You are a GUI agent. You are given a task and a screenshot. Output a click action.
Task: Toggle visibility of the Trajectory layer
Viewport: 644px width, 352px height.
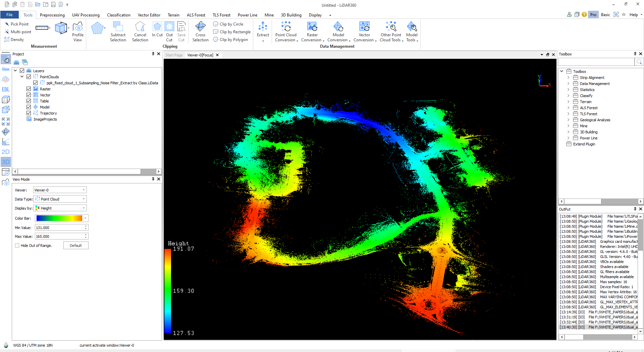tap(29, 113)
